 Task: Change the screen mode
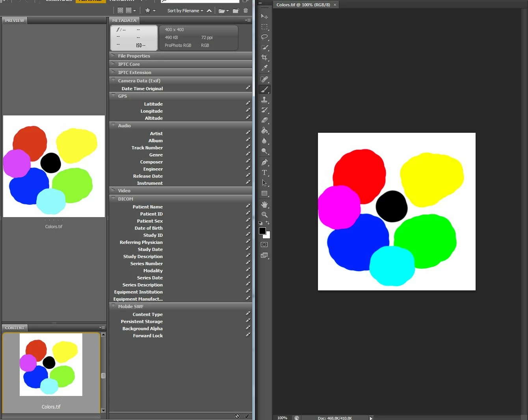(x=264, y=255)
